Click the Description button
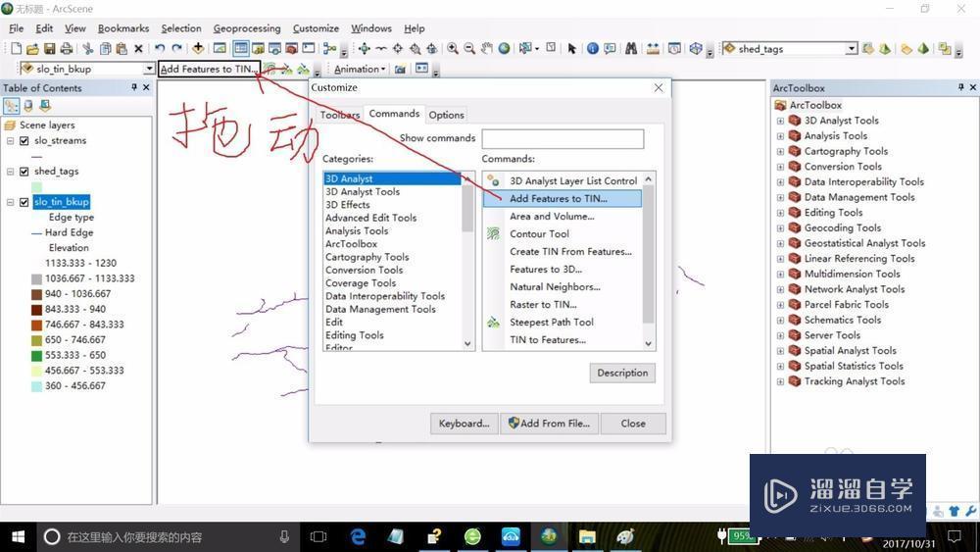980x552 pixels. pyautogui.click(x=622, y=373)
